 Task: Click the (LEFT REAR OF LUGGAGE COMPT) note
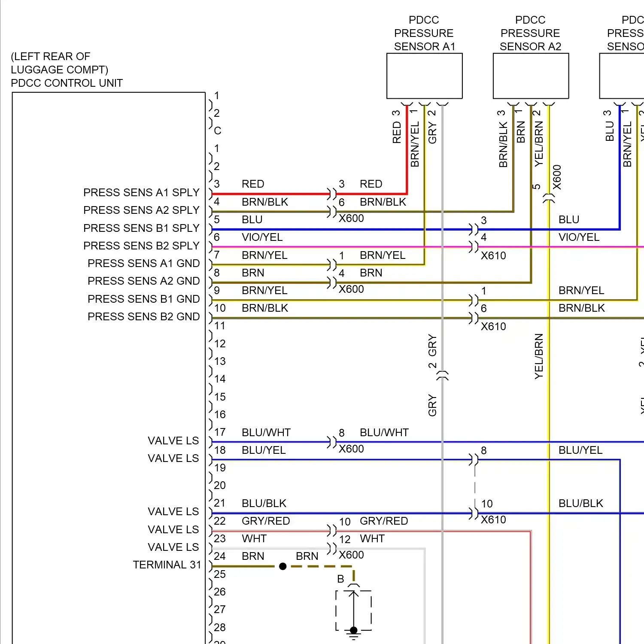60,63
